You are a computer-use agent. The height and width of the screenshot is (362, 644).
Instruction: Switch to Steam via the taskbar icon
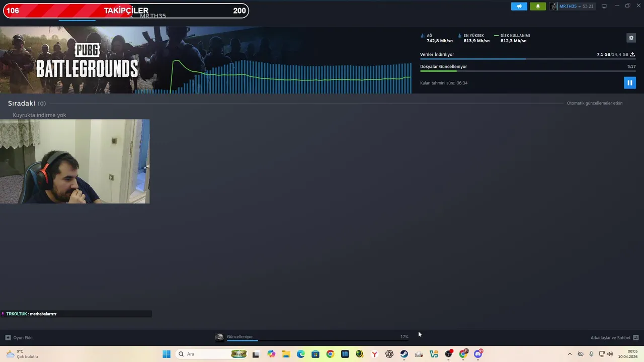click(x=404, y=354)
